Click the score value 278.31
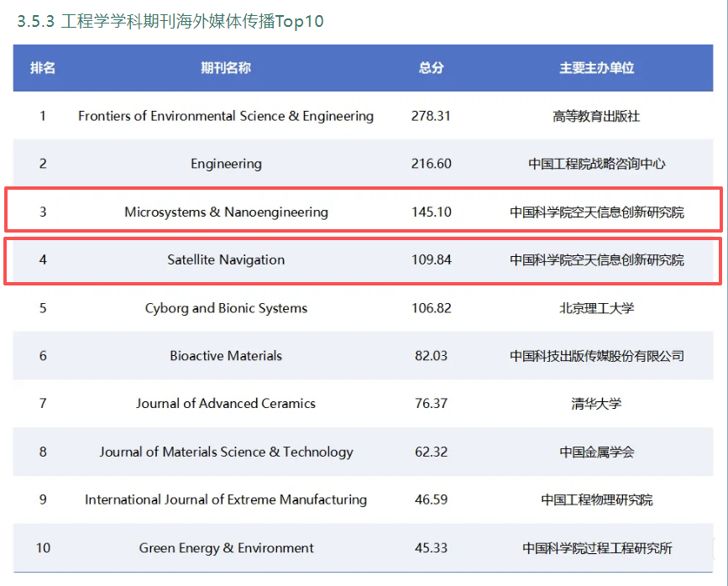This screenshot has height=586, width=728. (x=431, y=116)
